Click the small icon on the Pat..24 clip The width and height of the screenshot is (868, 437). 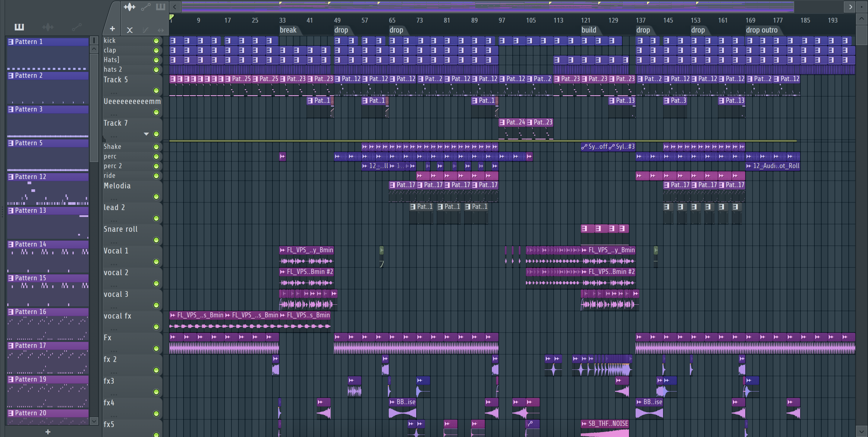tap(502, 122)
